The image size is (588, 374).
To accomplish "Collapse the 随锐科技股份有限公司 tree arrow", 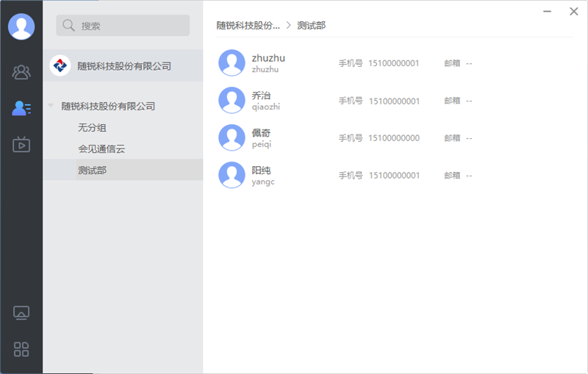I will point(51,107).
